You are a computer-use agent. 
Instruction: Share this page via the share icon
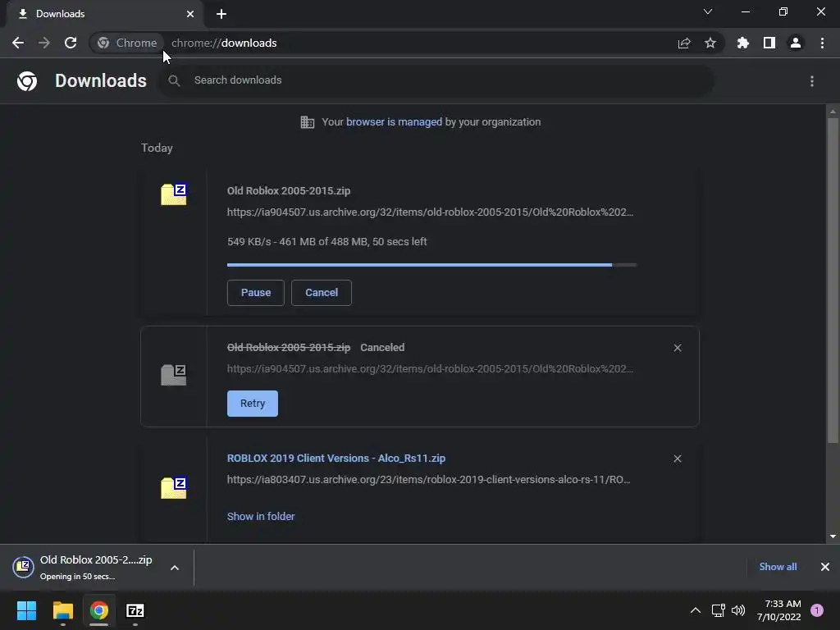pyautogui.click(x=684, y=43)
